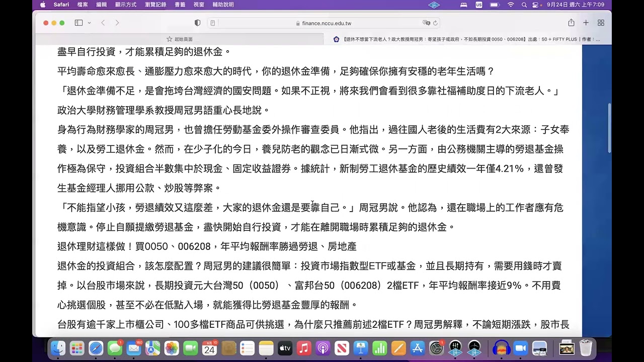Image resolution: width=644 pixels, height=362 pixels.
Task: Open Reminders from the Dock
Action: point(247,348)
